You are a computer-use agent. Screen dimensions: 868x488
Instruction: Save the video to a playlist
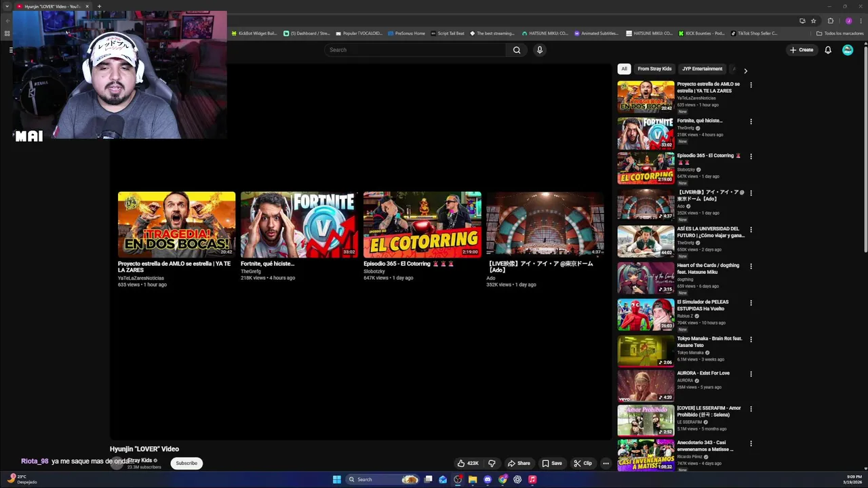551,464
